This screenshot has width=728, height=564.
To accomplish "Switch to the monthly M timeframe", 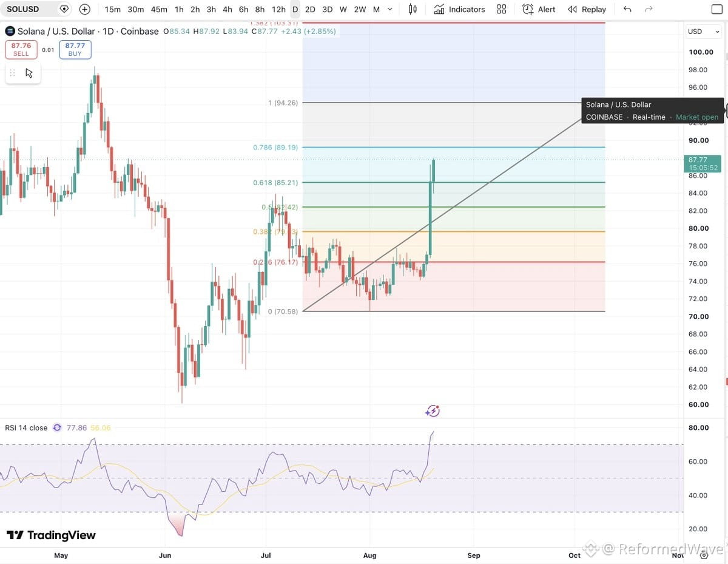I will click(376, 9).
